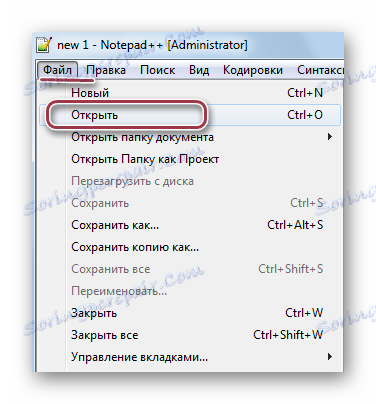Image resolution: width=376 pixels, height=404 pixels.
Task: Click grayed Переименовать... entry
Action: click(x=190, y=291)
